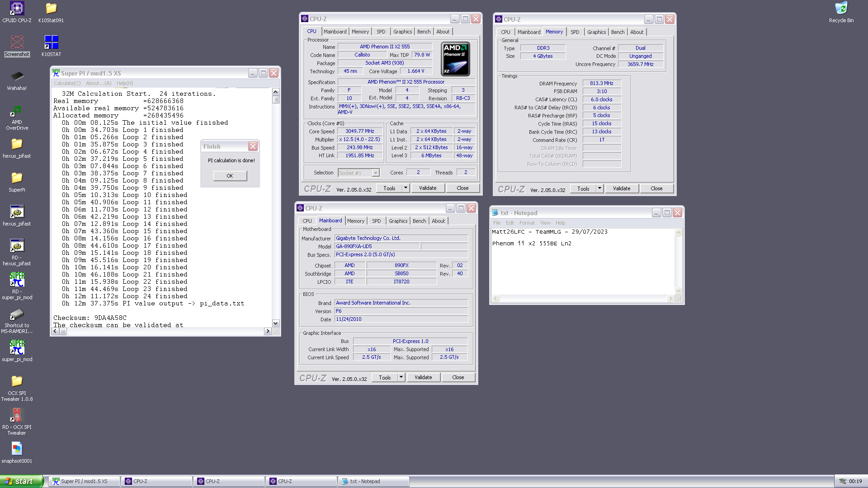Click Super PI horizontal scrollbar right arrow
Screen dimensions: 868x488
tap(268, 331)
